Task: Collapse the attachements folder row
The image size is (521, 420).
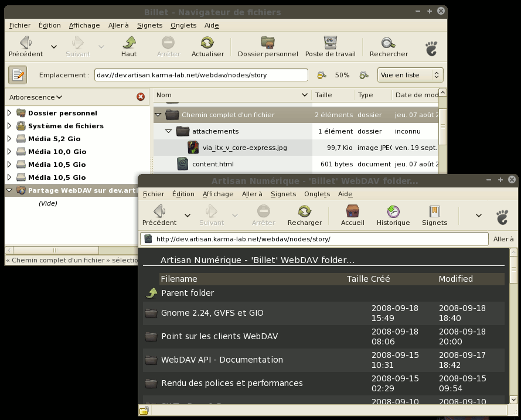Action: 168,131
